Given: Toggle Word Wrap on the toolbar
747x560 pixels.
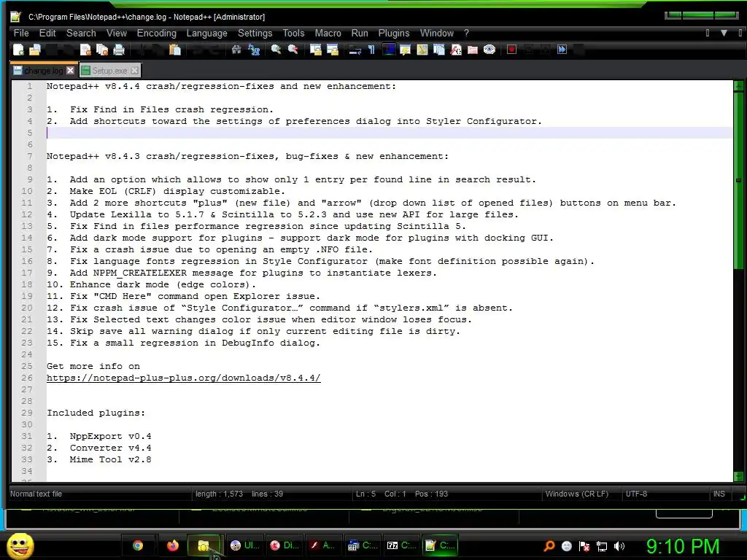Looking at the screenshot, I should click(x=355, y=50).
